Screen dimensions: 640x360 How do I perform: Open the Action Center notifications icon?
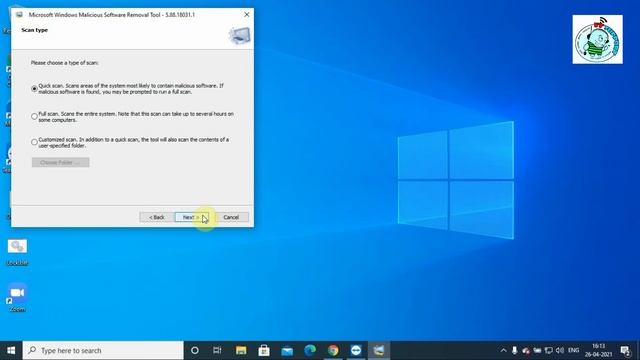(625, 350)
